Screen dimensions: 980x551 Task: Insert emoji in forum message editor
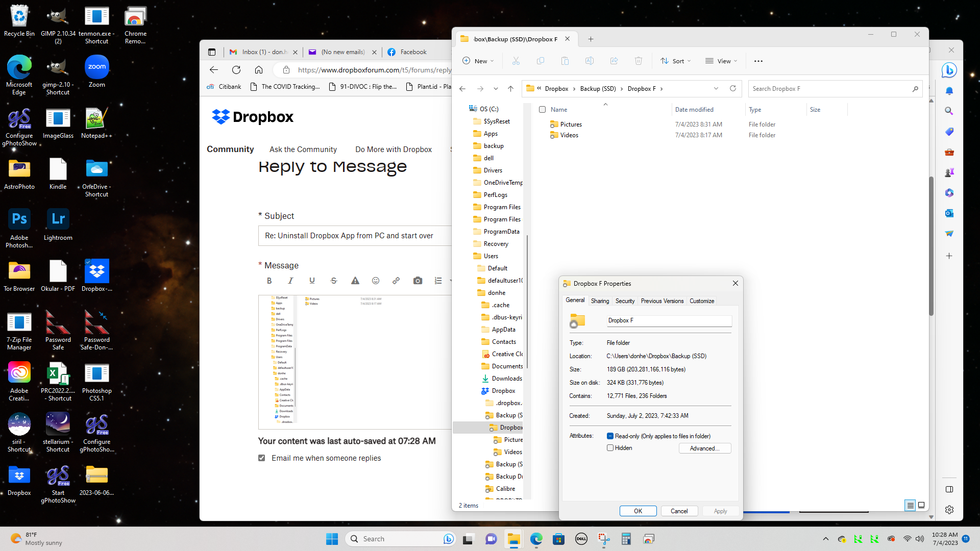tap(376, 281)
